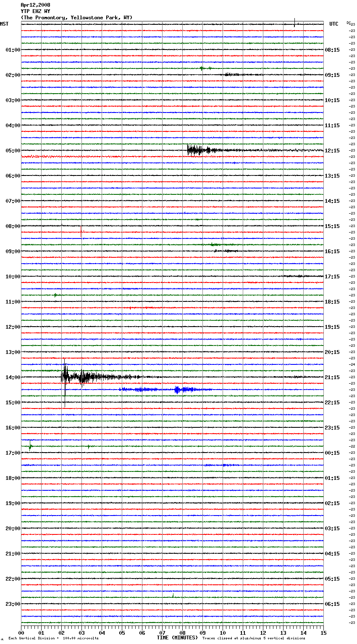Click the UTC timezone label
The image size is (357, 644).
pos(334,24)
